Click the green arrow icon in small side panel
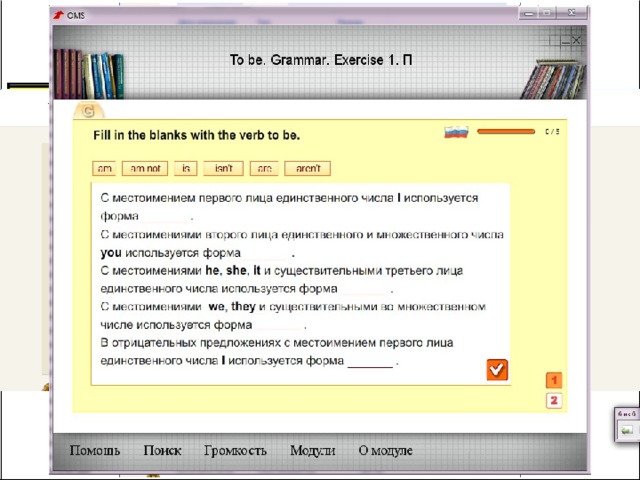Screen dimensions: 640x480 (627, 430)
